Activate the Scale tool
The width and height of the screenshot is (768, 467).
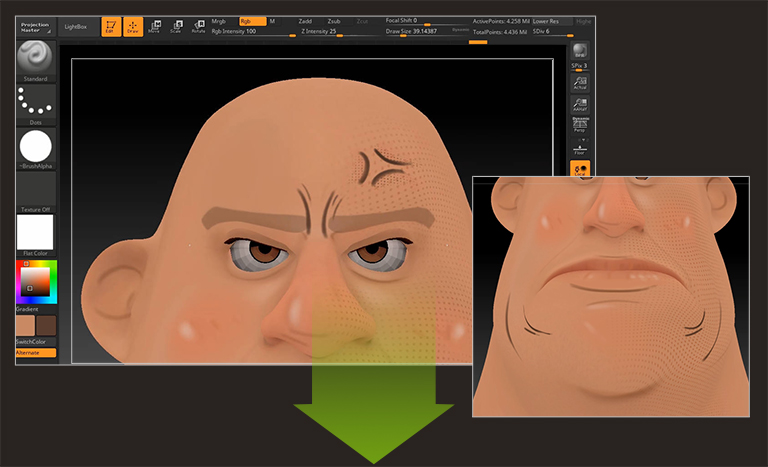(x=176, y=27)
